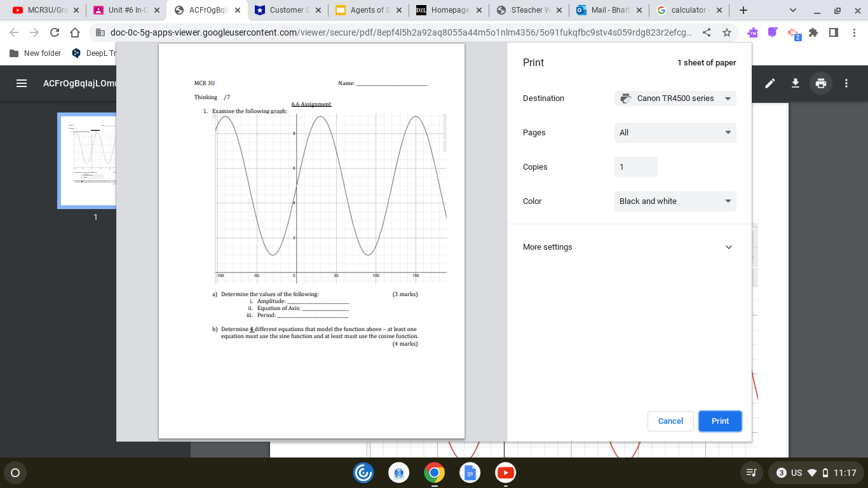Image resolution: width=868 pixels, height=488 pixels.
Task: Switch to the Unit #6 In-C tab
Action: (x=125, y=10)
